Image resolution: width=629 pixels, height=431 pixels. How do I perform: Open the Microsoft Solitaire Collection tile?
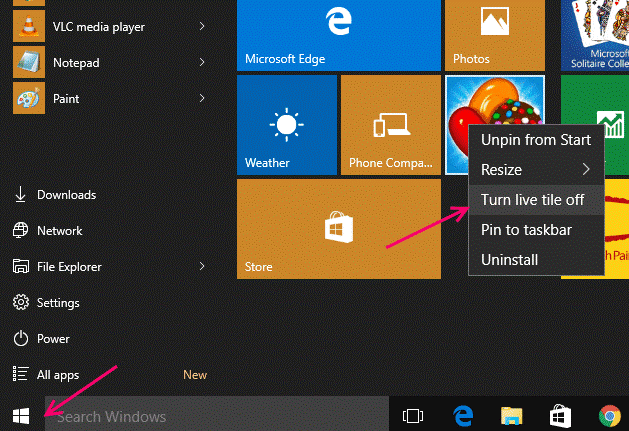(x=595, y=35)
